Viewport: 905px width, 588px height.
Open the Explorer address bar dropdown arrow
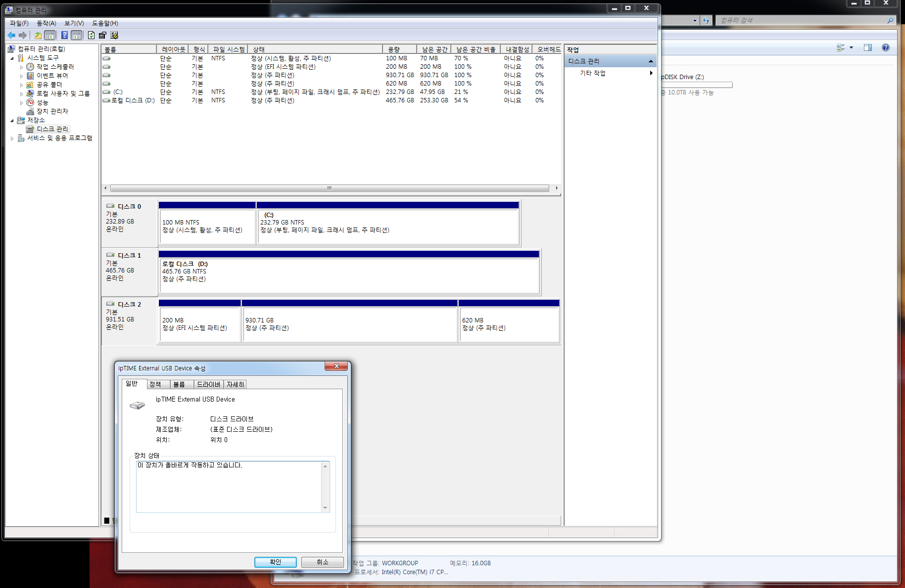pos(695,20)
